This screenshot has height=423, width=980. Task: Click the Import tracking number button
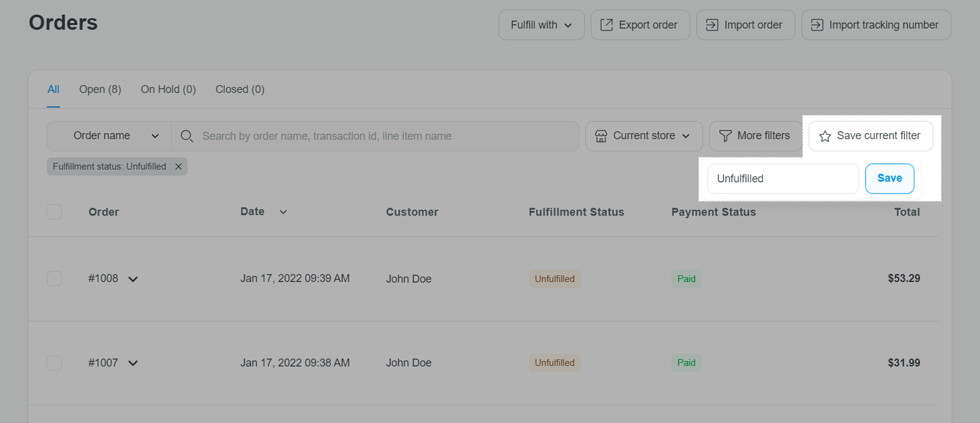(x=876, y=25)
